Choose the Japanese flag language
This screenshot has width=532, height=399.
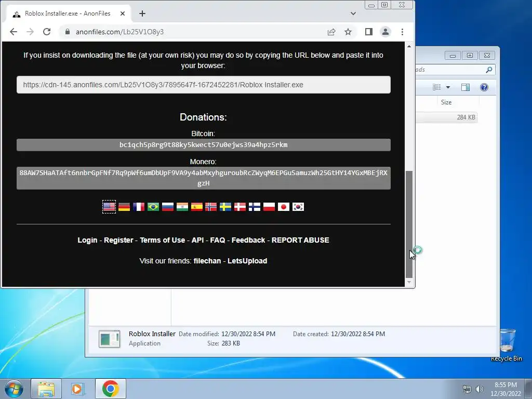(284, 207)
